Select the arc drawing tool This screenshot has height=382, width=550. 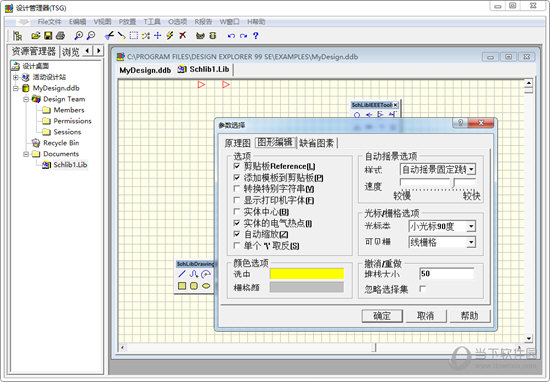coord(206,274)
